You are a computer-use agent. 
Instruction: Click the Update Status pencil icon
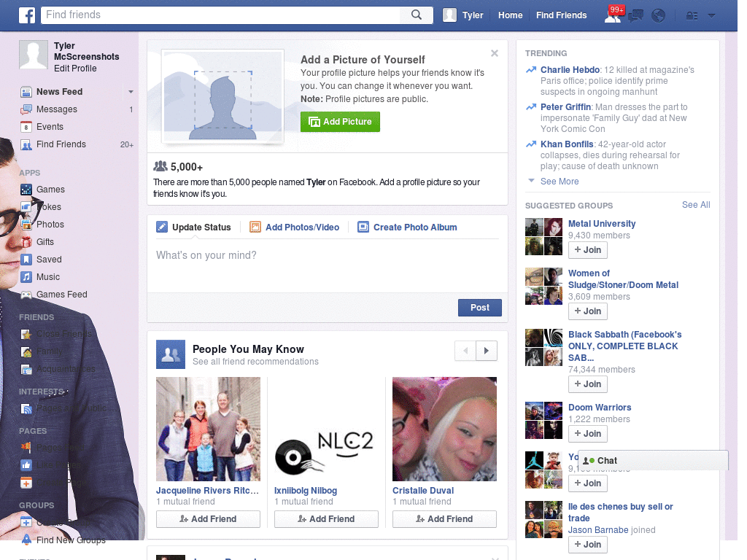click(162, 227)
